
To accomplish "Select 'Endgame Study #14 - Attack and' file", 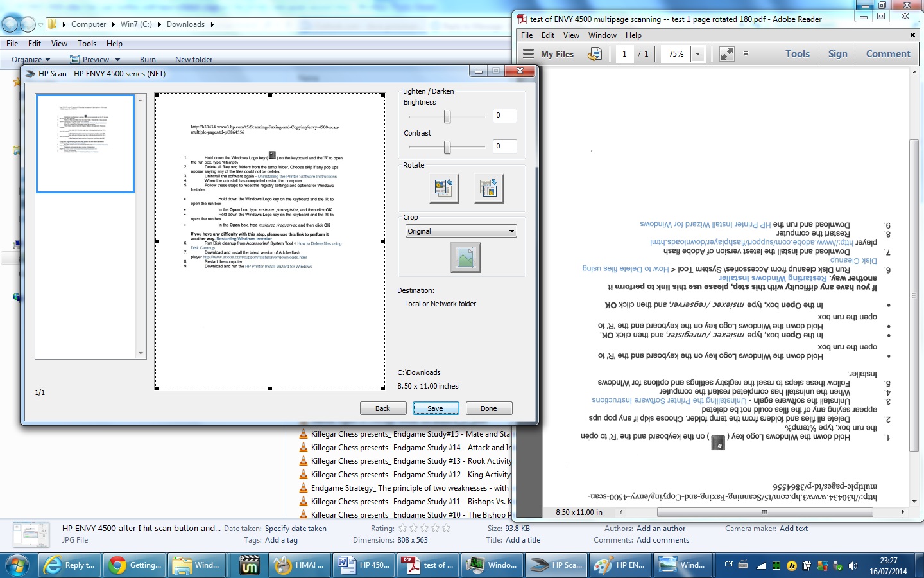I will coord(412,448).
